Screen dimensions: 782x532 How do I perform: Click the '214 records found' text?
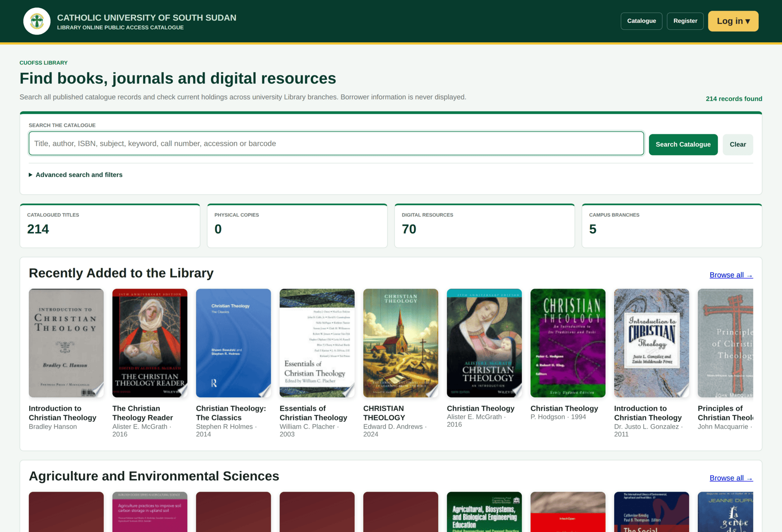[734, 99]
